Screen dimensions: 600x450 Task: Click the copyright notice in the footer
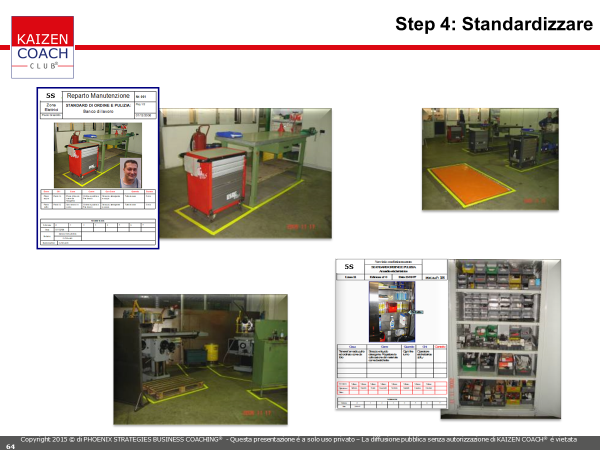298,440
